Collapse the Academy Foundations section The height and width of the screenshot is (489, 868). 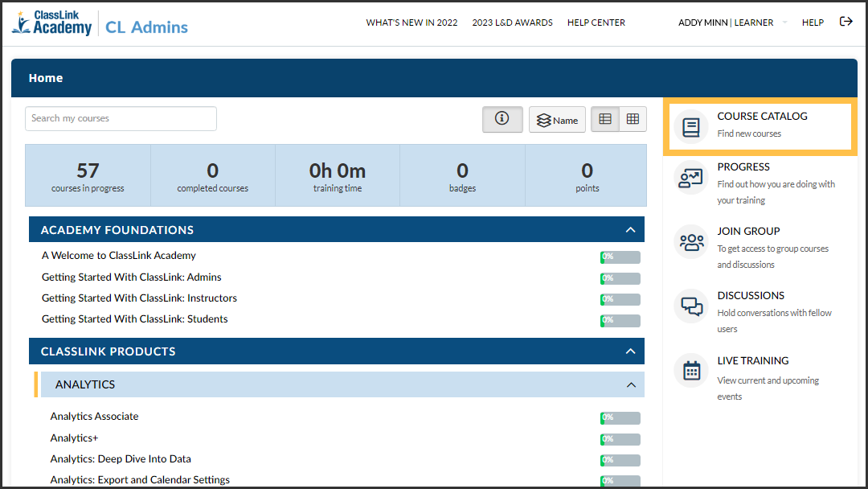click(630, 230)
